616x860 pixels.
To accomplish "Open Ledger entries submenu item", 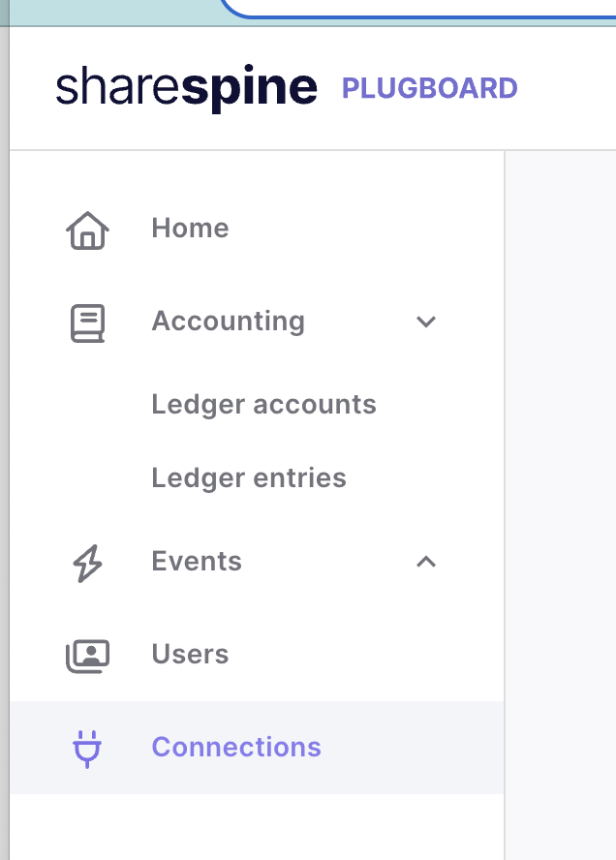I will click(x=249, y=478).
